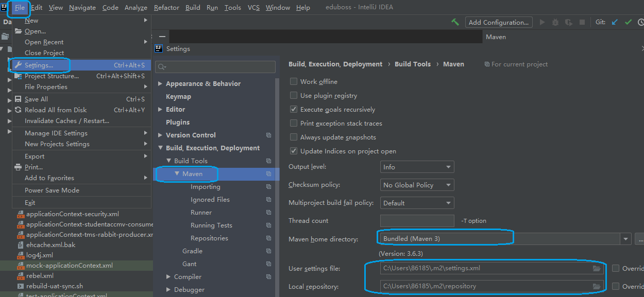Click the browse folder icon for User settings file
644x297 pixels.
[597, 268]
